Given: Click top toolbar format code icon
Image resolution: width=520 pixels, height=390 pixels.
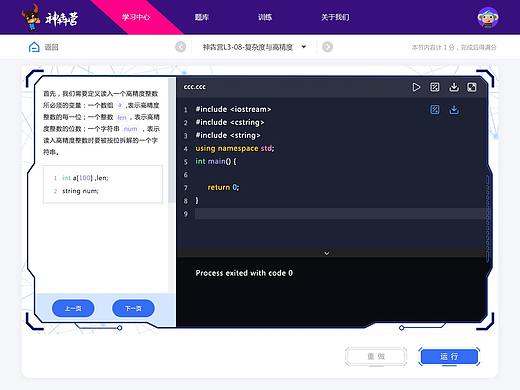Looking at the screenshot, I should click(435, 87).
